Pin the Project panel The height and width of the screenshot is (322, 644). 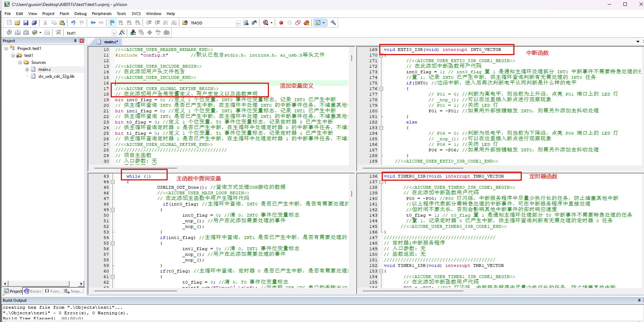pyautogui.click(x=75, y=41)
